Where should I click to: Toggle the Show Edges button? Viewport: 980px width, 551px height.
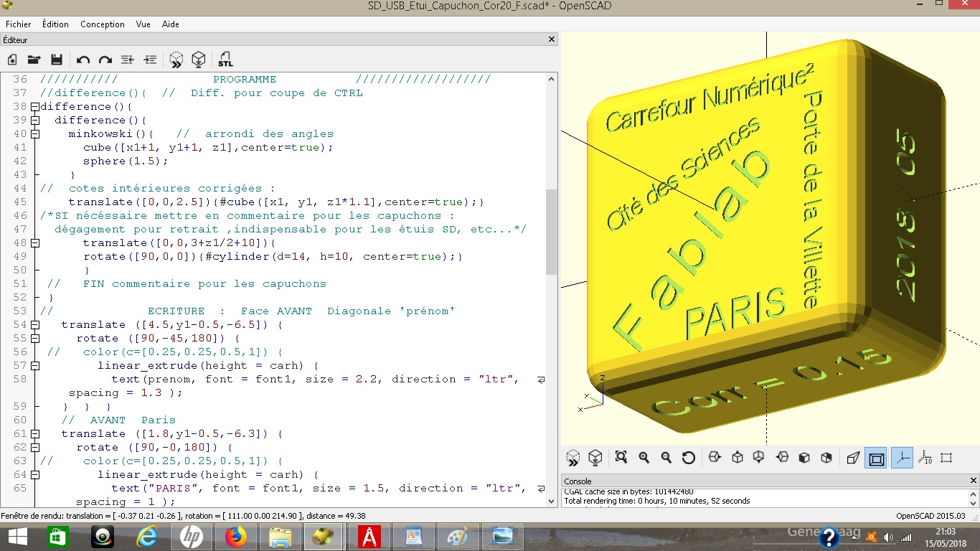[x=946, y=458]
